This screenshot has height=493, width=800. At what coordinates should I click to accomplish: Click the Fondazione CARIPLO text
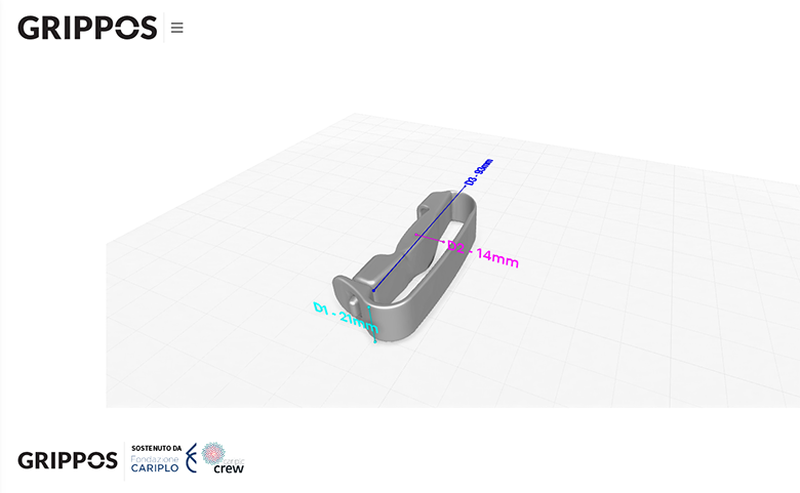coord(153,463)
